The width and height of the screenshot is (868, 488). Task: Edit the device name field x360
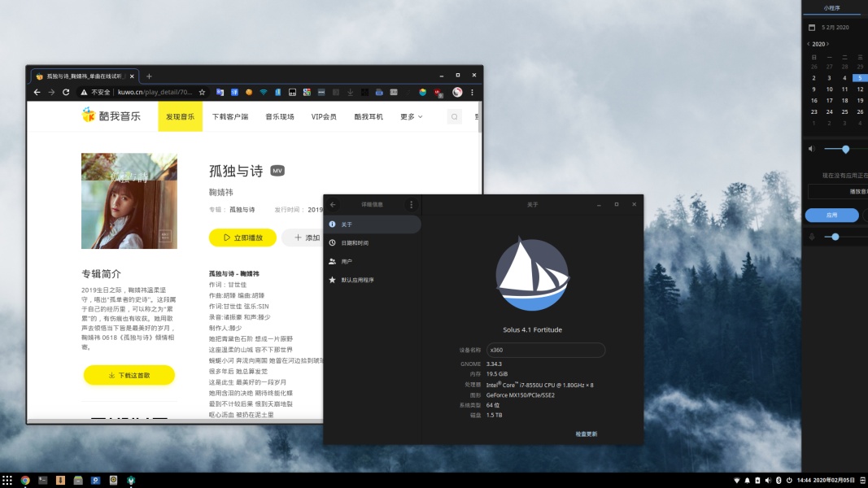click(546, 350)
